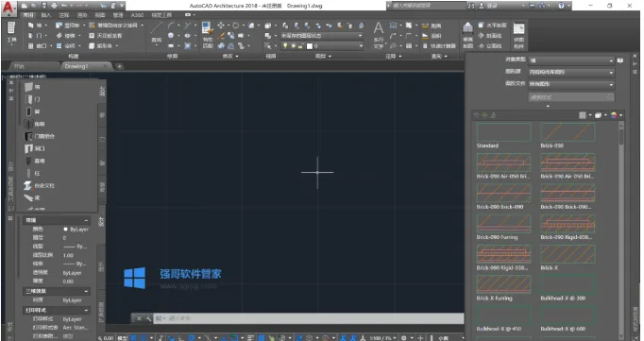This screenshot has height=341, width=644.
Task: Select the Bulkhead-X @ 300 style thumbnail
Action: (568, 284)
